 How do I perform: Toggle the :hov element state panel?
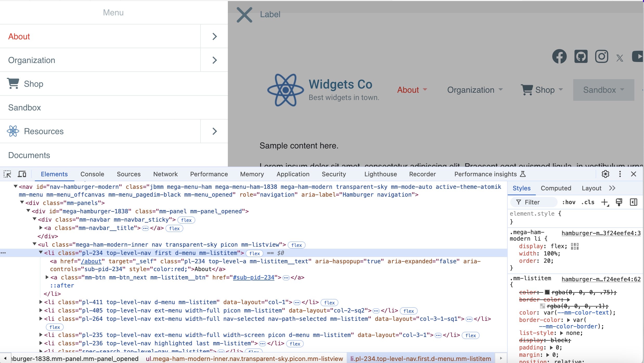click(569, 202)
